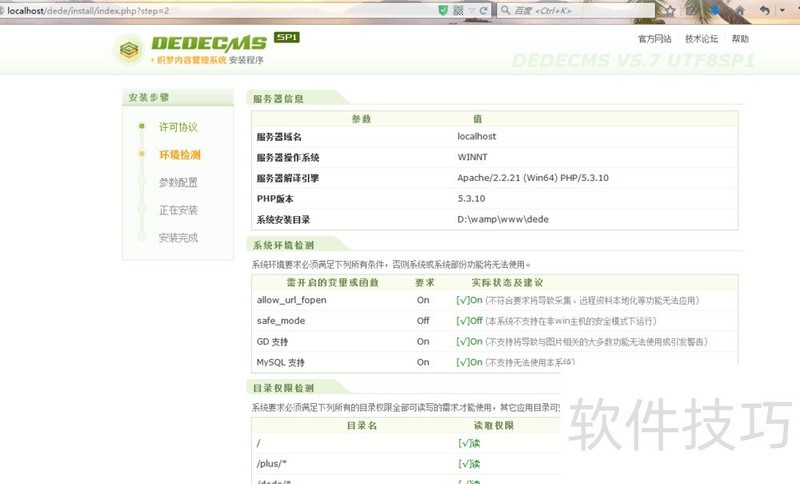The image size is (800, 484).
Task: Click the Off requirement for safe_mode
Action: point(423,321)
